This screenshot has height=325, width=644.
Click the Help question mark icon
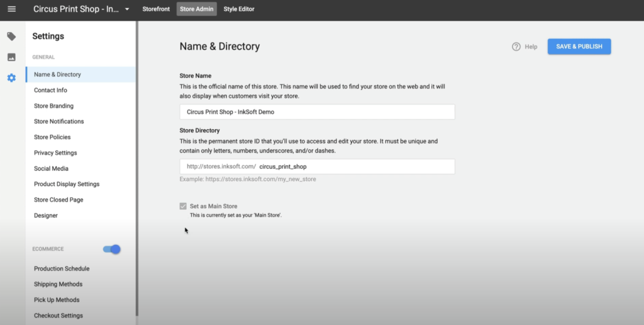coord(516,47)
